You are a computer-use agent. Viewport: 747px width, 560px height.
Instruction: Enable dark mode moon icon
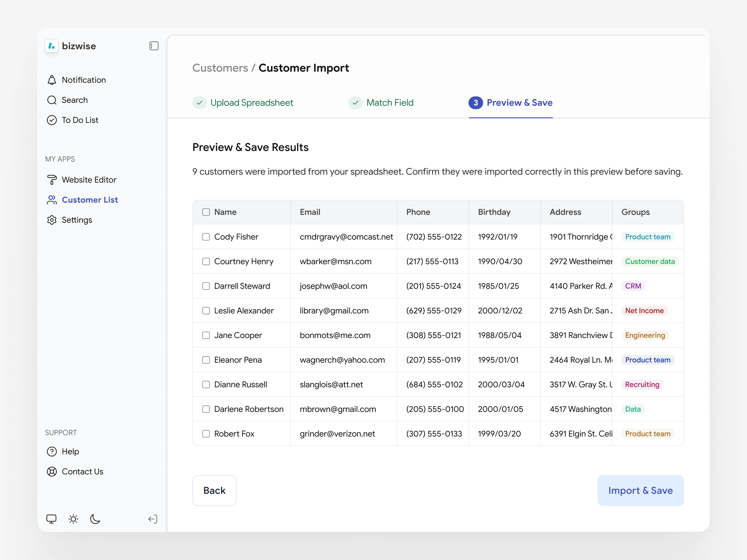coord(95,519)
